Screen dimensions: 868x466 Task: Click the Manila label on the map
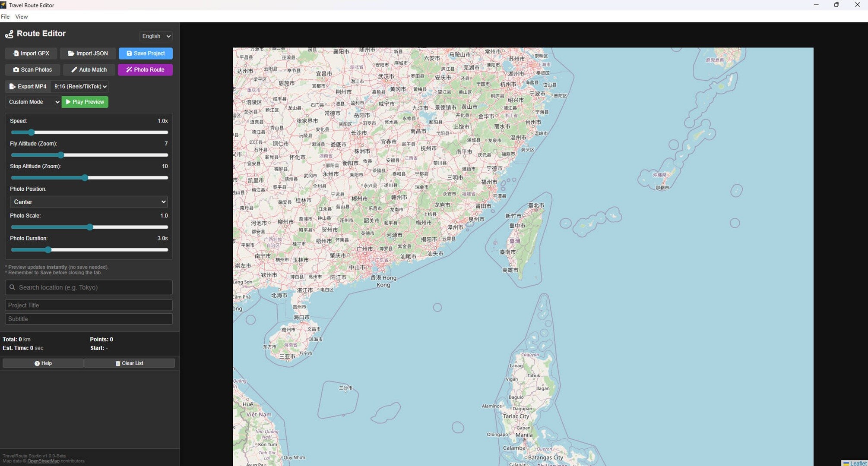pyautogui.click(x=524, y=435)
